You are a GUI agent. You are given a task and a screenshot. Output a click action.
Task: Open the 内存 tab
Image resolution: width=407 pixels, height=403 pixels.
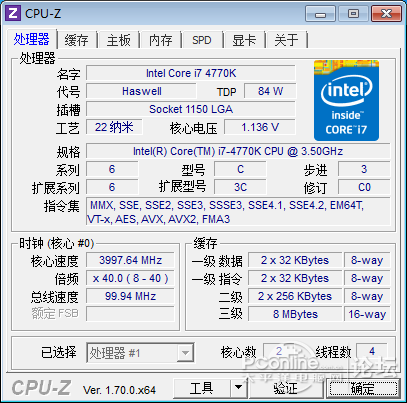tap(161, 41)
